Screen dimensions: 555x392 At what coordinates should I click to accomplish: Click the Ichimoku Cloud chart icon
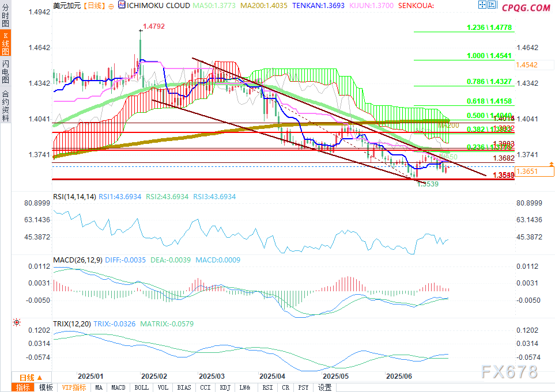[x=120, y=5]
